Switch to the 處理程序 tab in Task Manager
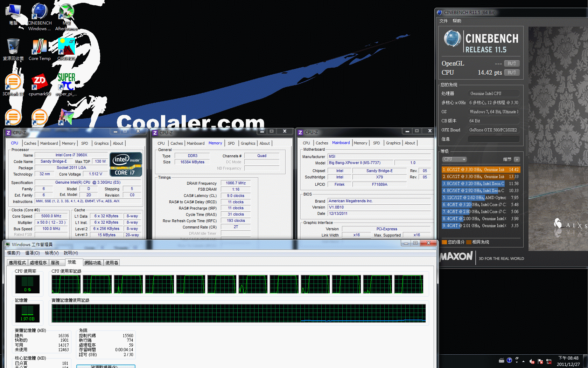The height and width of the screenshot is (368, 588). [38, 263]
